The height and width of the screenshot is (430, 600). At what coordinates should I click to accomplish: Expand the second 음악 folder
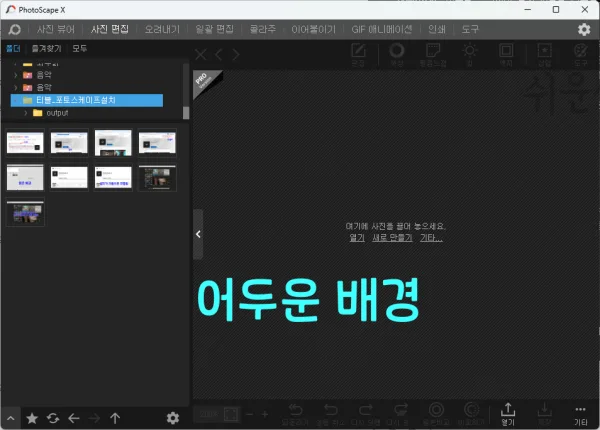(x=16, y=88)
